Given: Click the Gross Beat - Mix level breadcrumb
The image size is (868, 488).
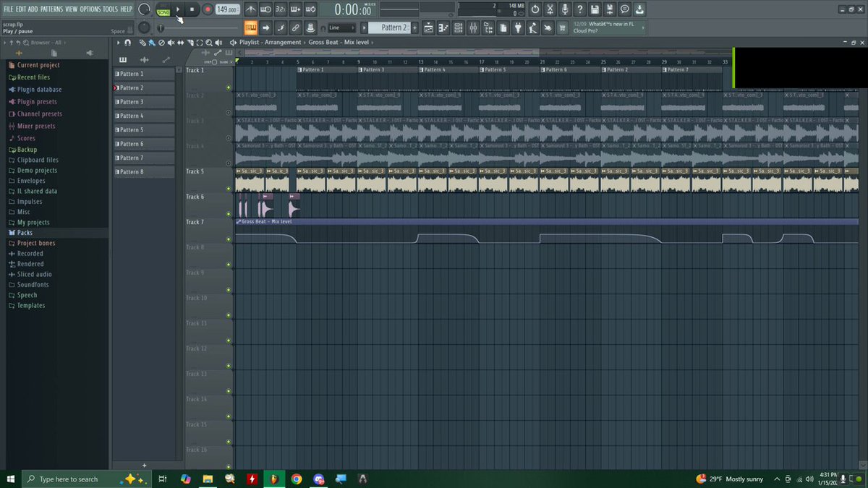Looking at the screenshot, I should pyautogui.click(x=339, y=42).
